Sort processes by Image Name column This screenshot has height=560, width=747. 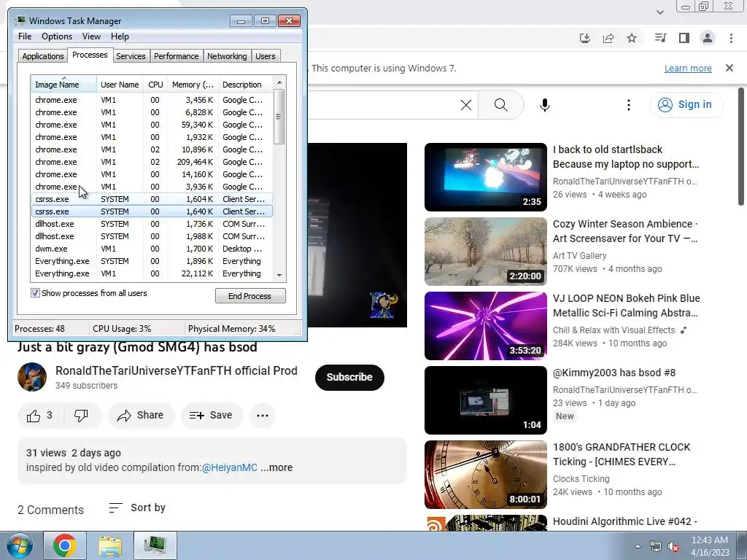(x=63, y=85)
